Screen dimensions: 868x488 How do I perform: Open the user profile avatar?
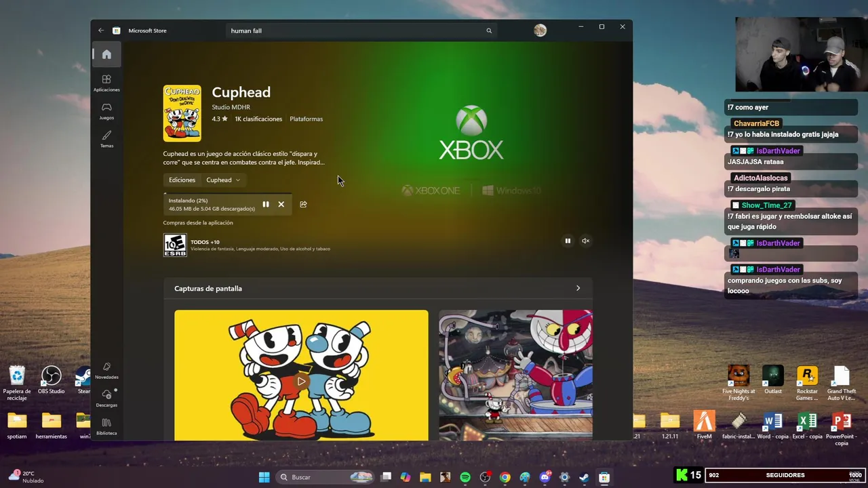[540, 30]
